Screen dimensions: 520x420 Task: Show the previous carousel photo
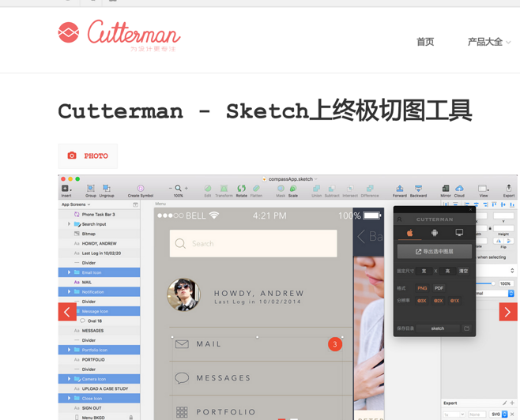tap(67, 312)
